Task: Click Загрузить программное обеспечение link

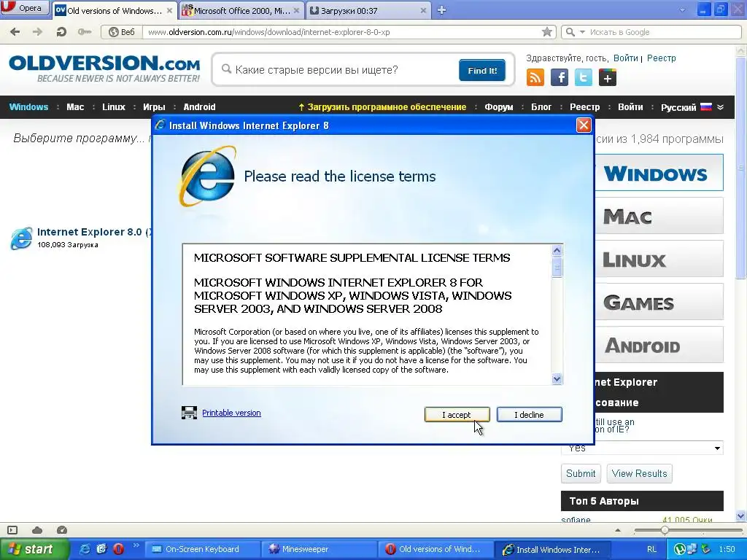Action: [x=382, y=107]
